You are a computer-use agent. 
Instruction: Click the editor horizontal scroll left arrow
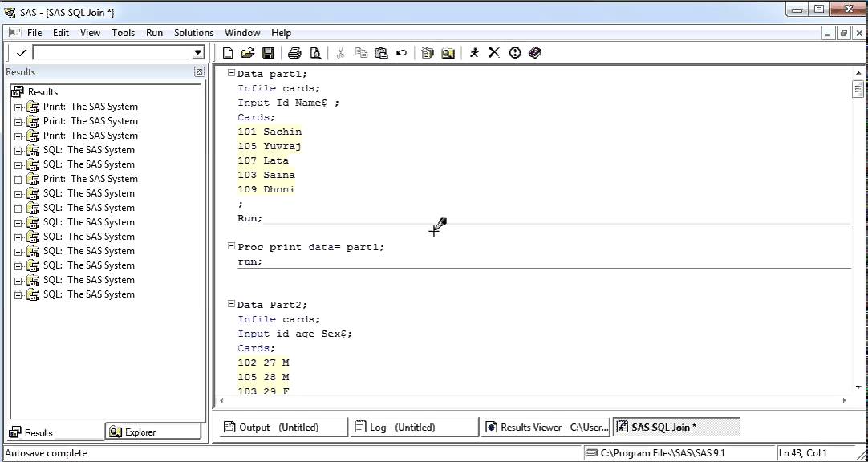(x=221, y=400)
